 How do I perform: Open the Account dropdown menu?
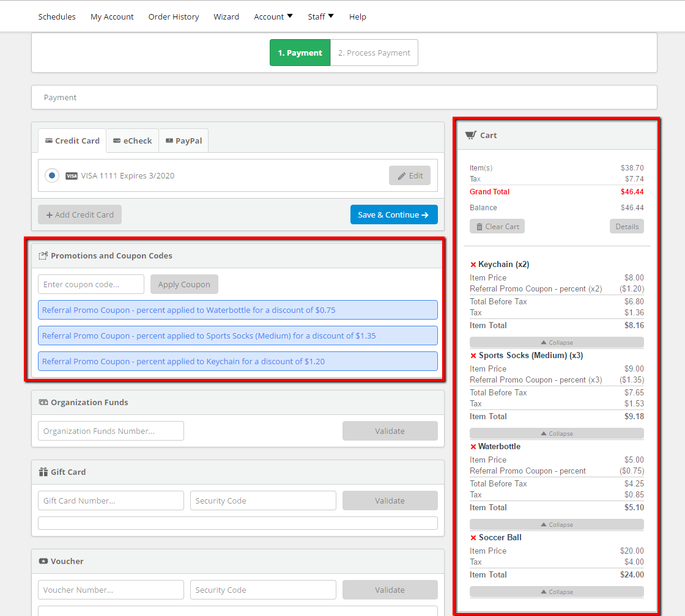[x=273, y=16]
